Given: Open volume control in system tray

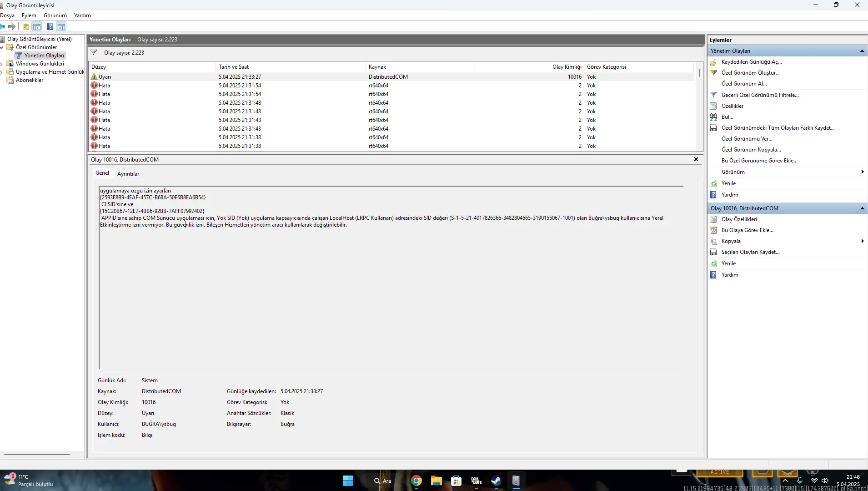Looking at the screenshot, I should coord(825,481).
